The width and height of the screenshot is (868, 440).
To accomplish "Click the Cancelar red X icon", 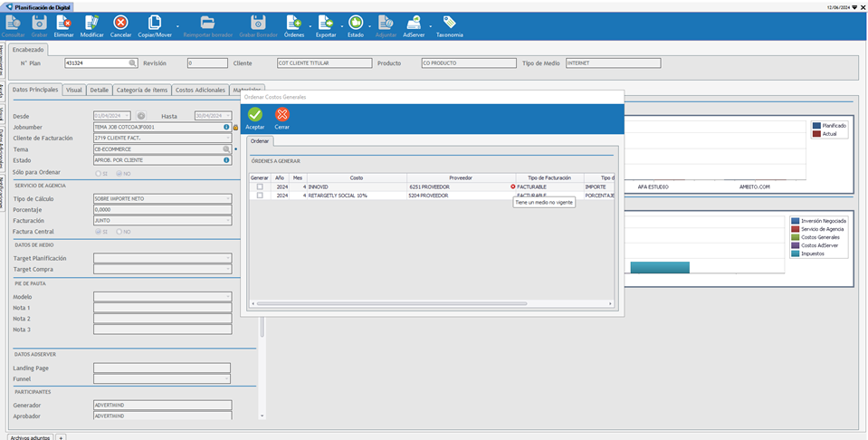I will (x=120, y=23).
